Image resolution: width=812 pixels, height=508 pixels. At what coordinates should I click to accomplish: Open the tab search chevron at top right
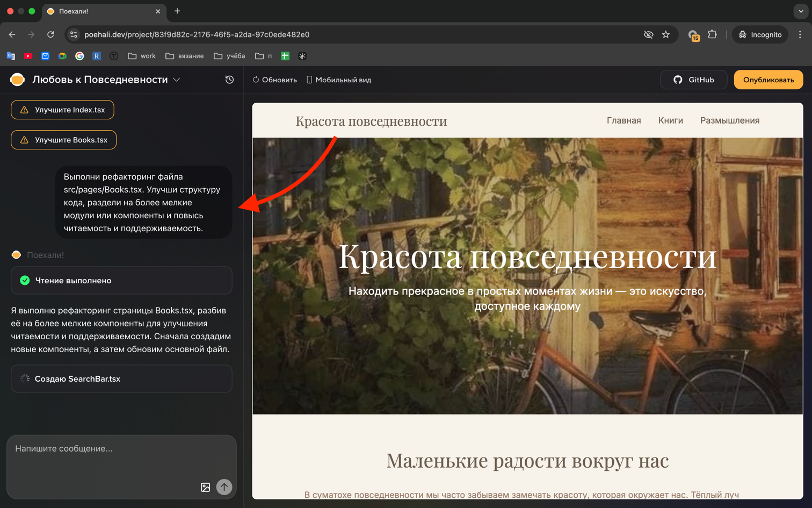pos(800,11)
